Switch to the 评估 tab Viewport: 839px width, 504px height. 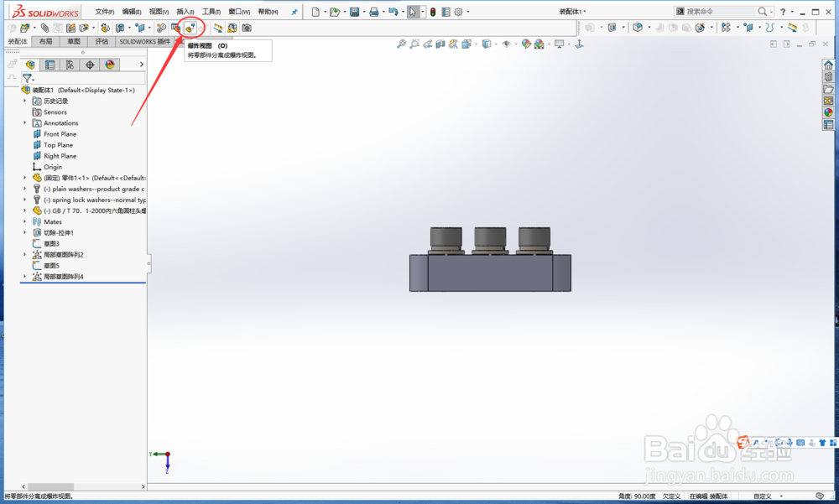pos(102,41)
